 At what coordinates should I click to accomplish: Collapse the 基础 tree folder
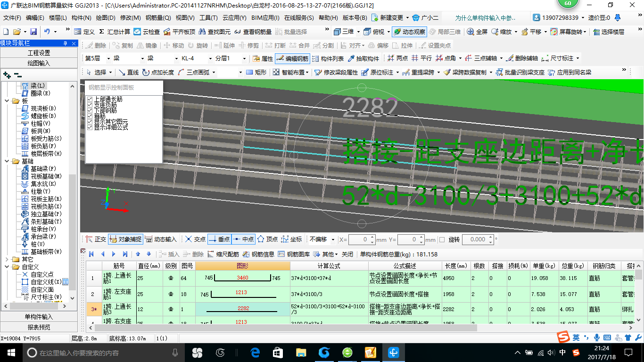tap(7, 161)
